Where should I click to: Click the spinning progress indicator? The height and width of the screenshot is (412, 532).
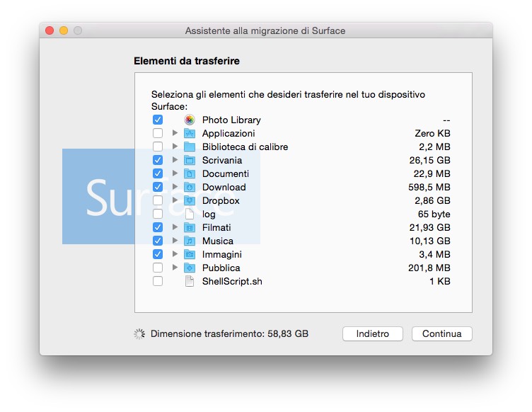point(139,334)
